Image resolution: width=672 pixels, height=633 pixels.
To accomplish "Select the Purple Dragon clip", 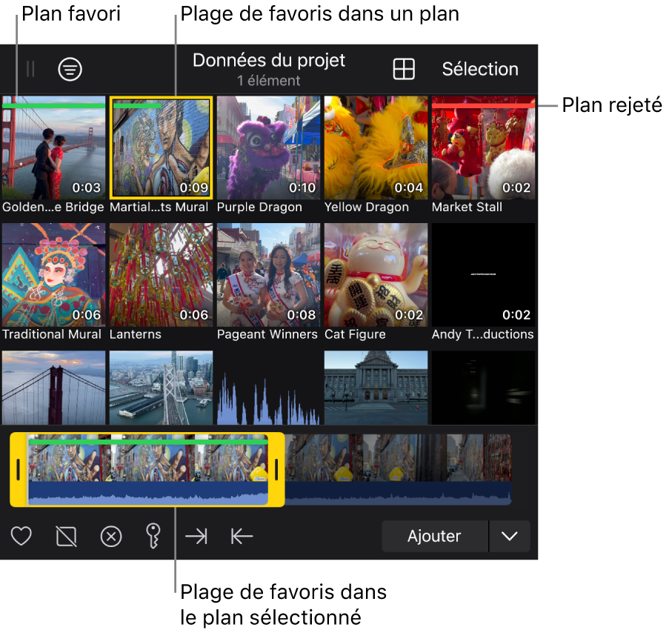I will pyautogui.click(x=268, y=148).
